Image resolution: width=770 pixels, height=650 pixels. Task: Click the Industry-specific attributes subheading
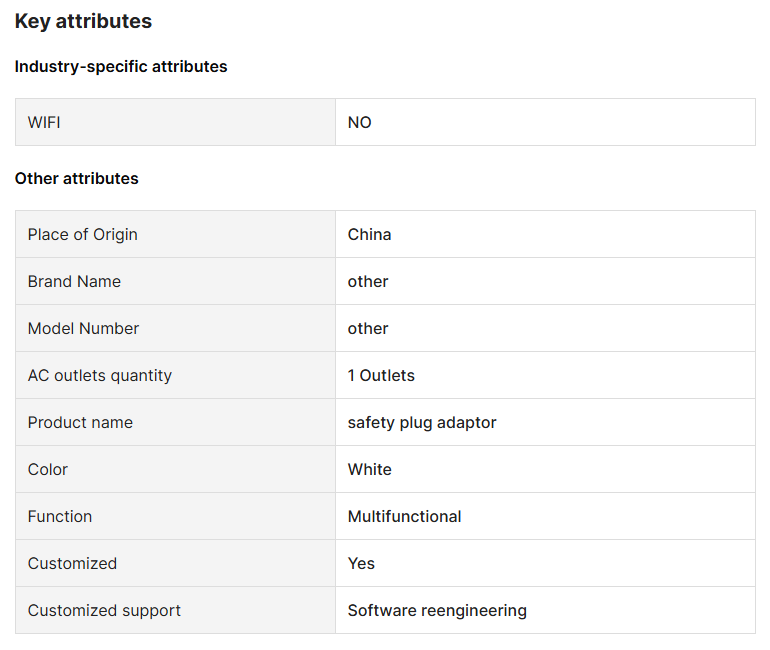tap(121, 67)
